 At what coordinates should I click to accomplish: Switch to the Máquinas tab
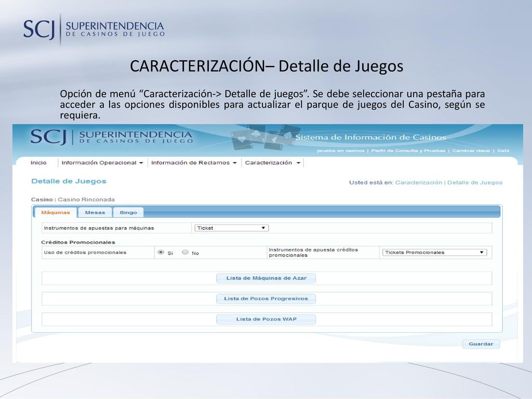pyautogui.click(x=56, y=212)
